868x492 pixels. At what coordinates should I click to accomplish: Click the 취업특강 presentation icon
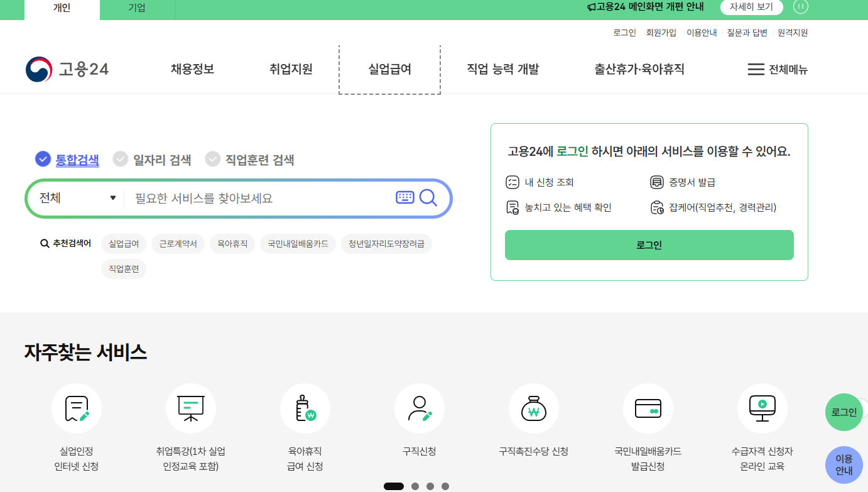click(x=190, y=408)
